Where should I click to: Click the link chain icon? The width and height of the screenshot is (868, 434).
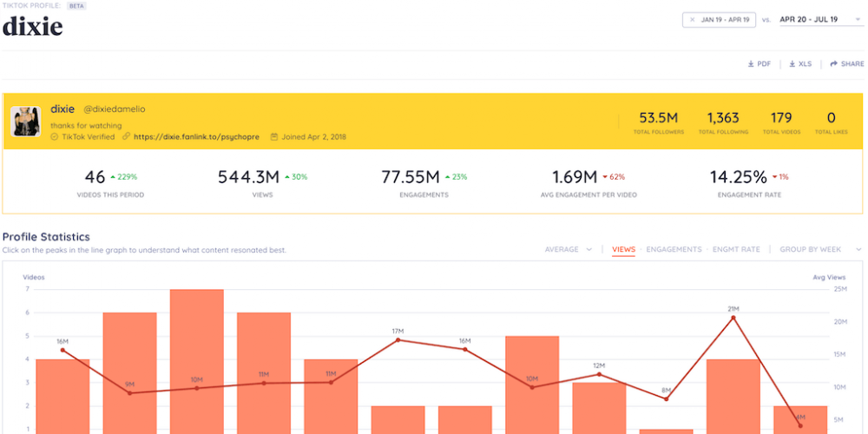coord(126,137)
